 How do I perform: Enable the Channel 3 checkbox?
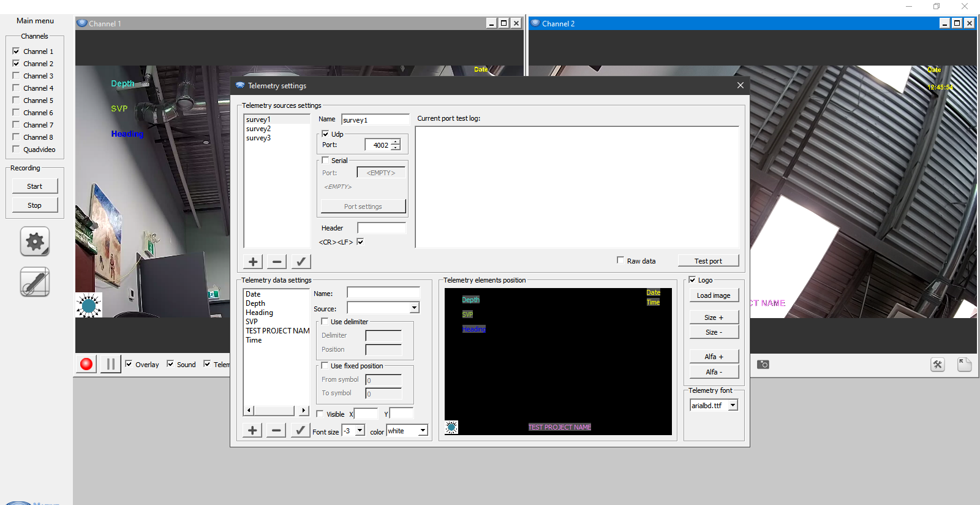[x=17, y=76]
